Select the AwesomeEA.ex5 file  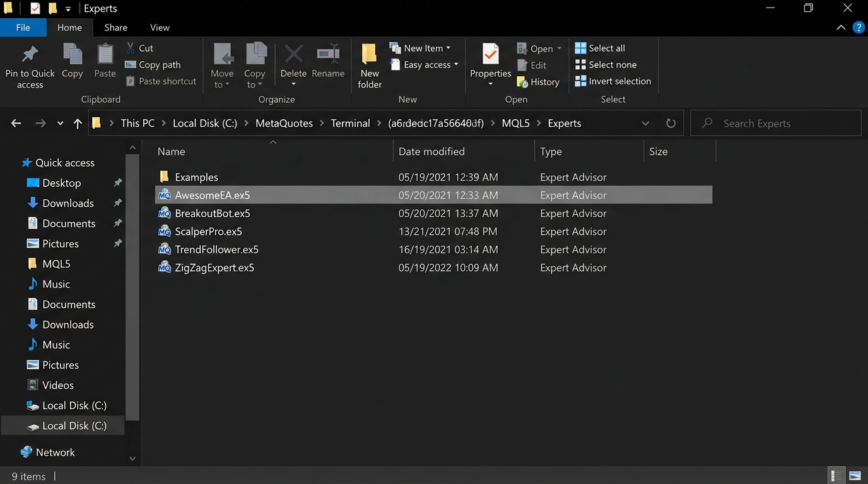[433, 195]
